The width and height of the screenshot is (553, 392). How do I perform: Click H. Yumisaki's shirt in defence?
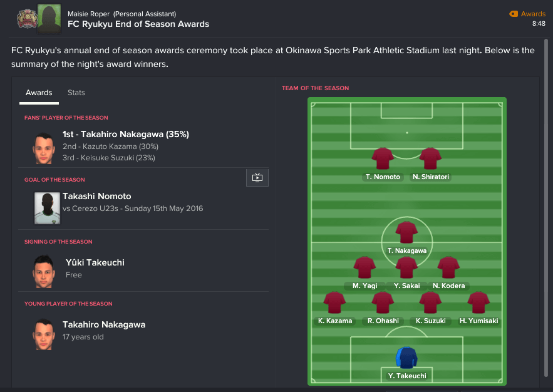pos(478,302)
